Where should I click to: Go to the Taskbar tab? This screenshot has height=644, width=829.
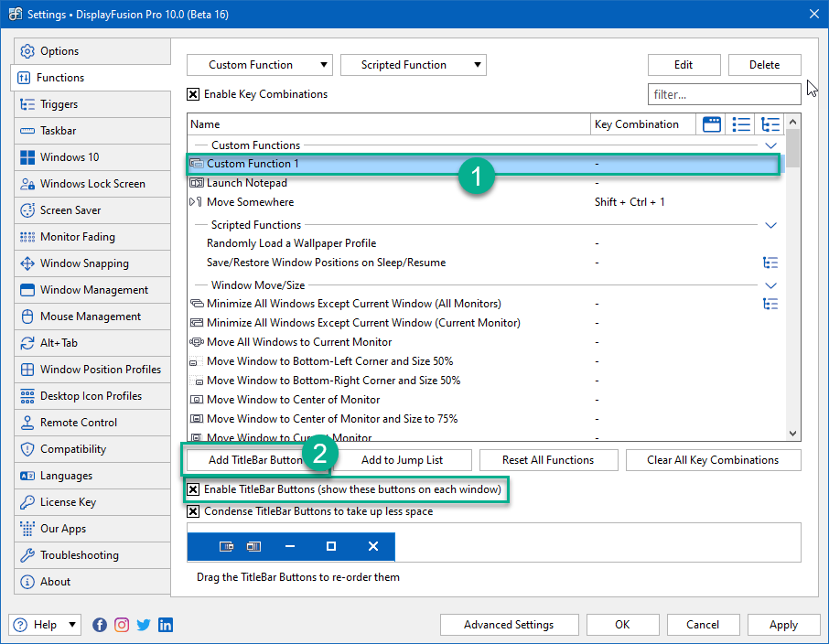(92, 131)
